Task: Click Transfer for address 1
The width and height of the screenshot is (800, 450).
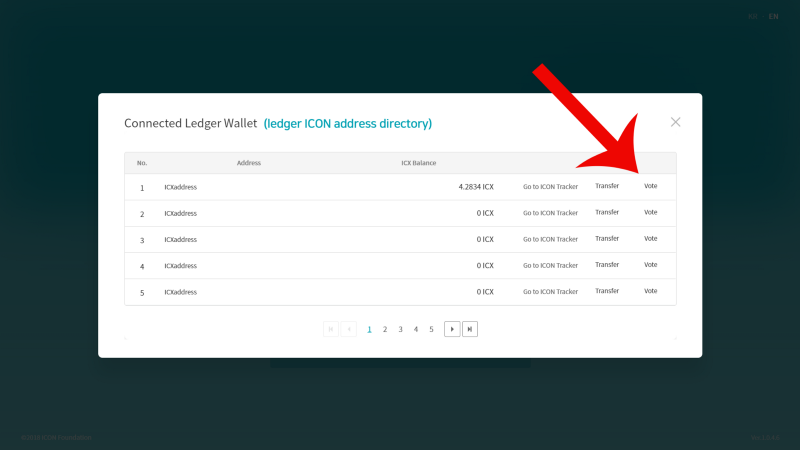Action: [607, 186]
